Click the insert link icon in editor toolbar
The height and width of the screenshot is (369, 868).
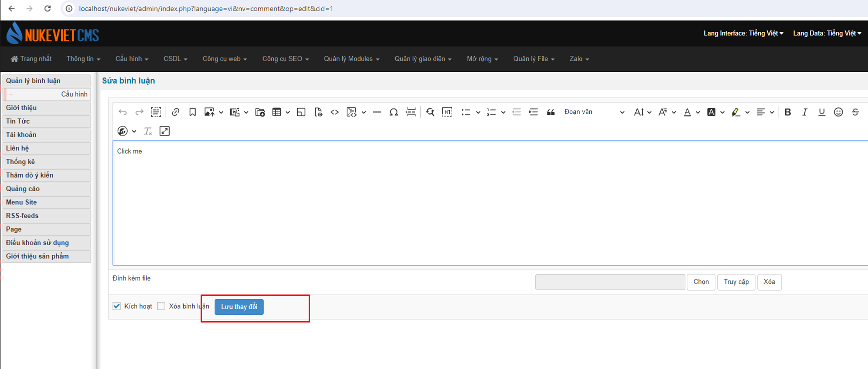click(x=176, y=112)
